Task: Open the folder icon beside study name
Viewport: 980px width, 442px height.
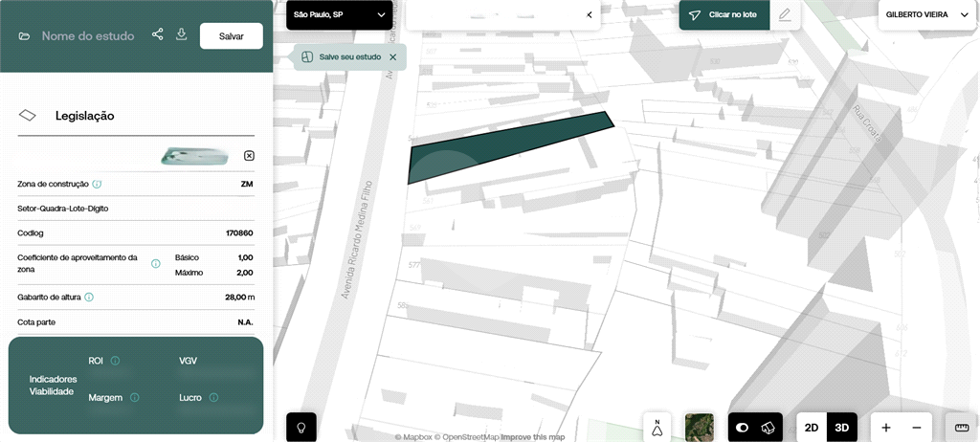Action: 25,36
